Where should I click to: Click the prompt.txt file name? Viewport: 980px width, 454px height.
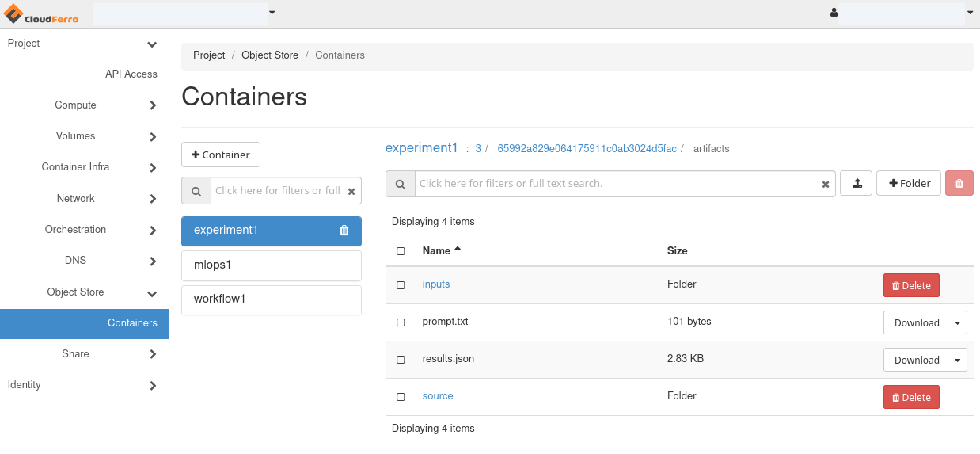pyautogui.click(x=446, y=322)
